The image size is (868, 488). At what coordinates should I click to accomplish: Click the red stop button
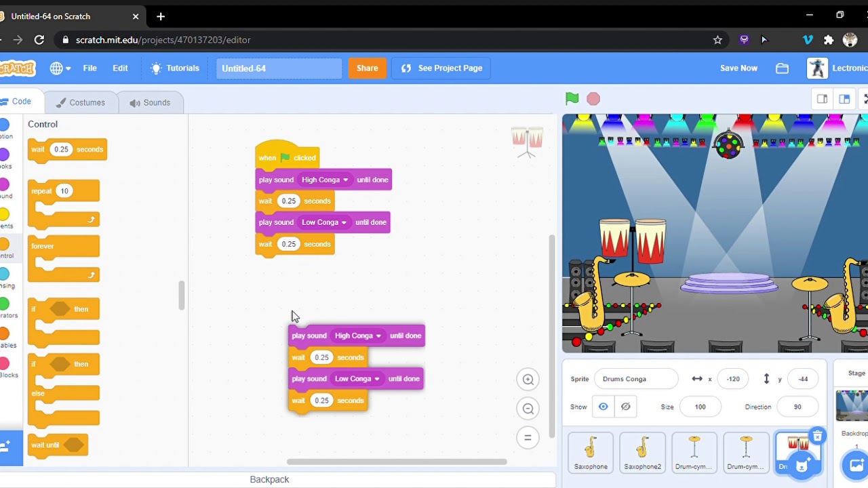[593, 99]
